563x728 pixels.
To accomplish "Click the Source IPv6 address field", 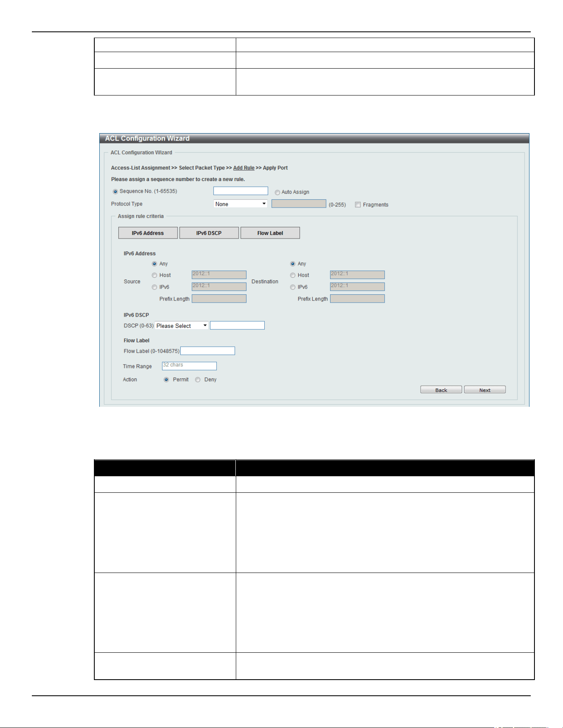I will [219, 287].
